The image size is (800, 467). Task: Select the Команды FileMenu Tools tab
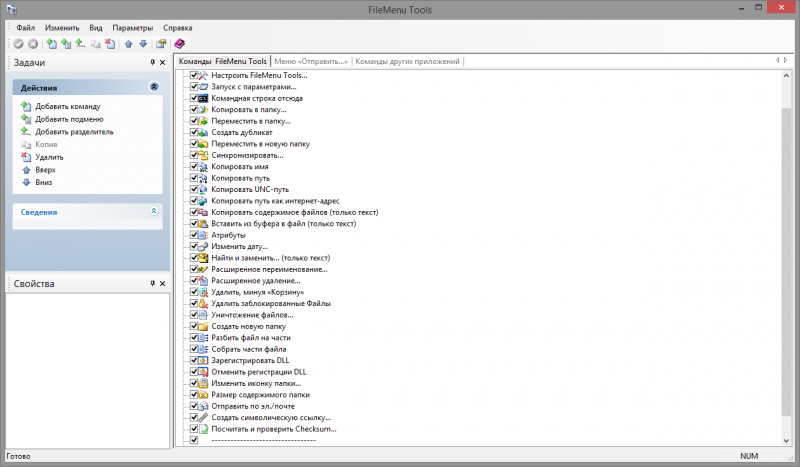point(222,61)
